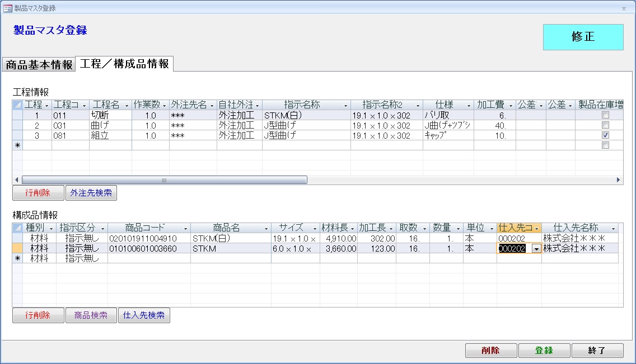Screen dimensions: 636x364
Task: Select the 工程／構成品情報 tab
Action: tap(124, 64)
